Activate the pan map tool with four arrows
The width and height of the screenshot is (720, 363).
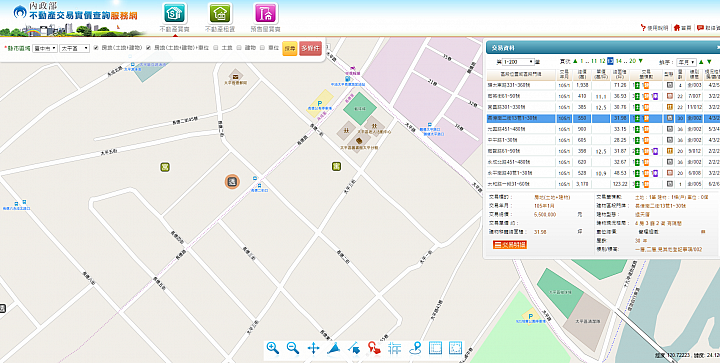point(313,348)
